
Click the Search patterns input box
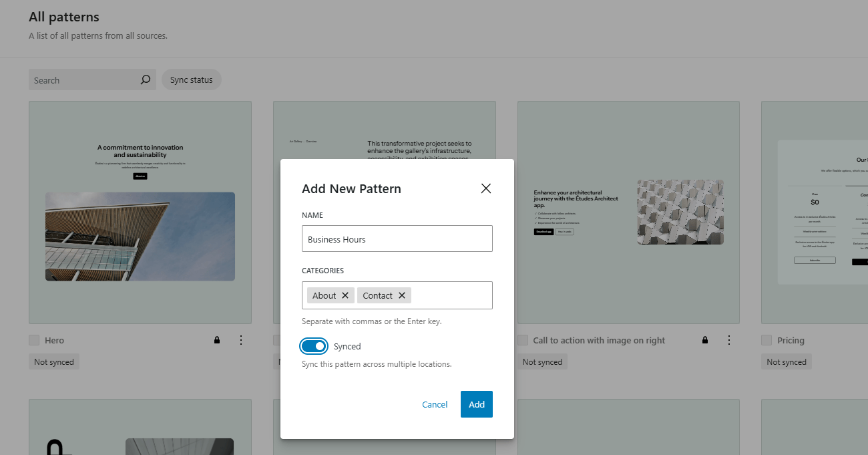80,80
